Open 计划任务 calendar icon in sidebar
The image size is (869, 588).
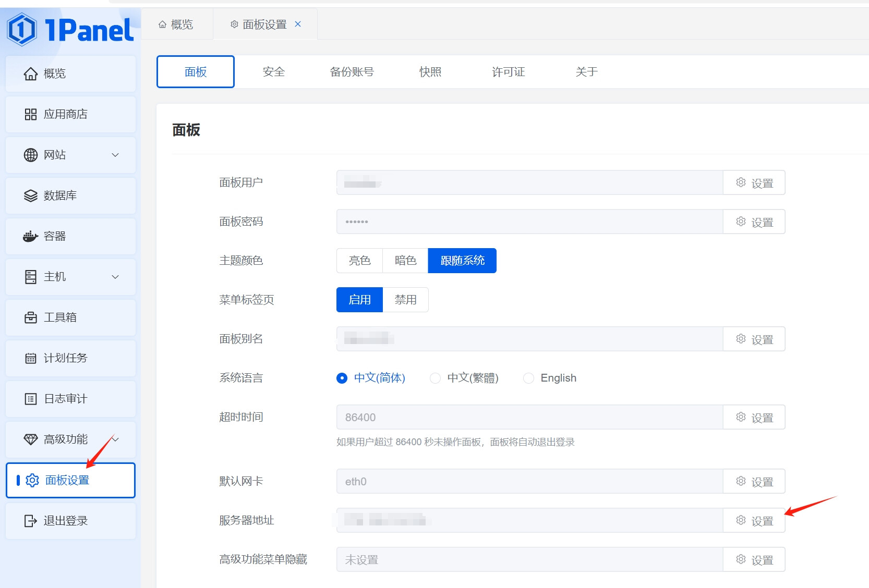(x=31, y=359)
